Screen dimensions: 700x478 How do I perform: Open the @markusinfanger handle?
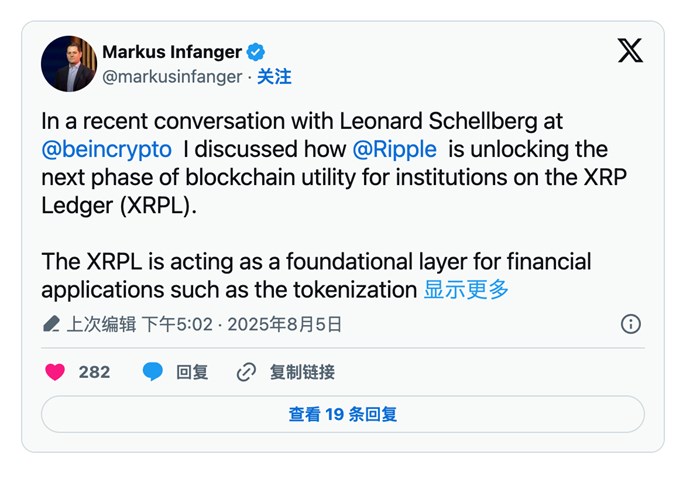tap(171, 77)
